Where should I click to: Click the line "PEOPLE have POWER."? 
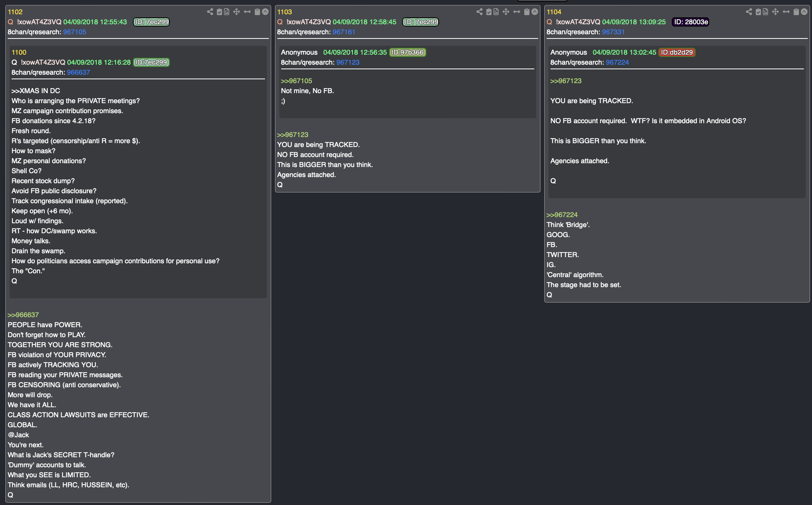click(x=45, y=325)
